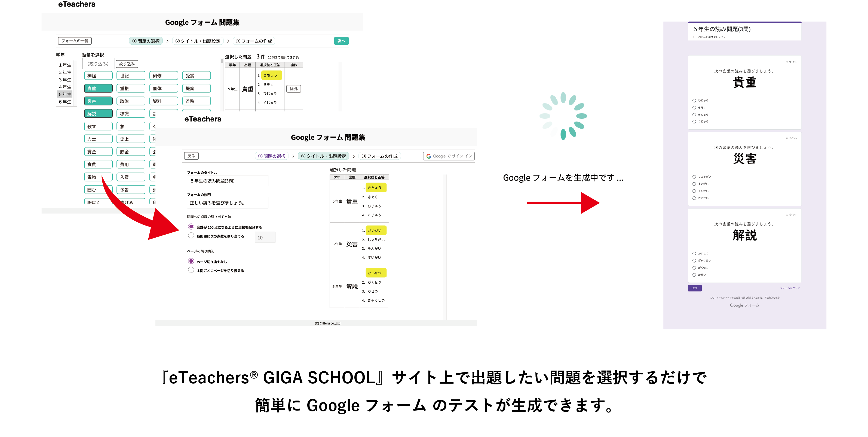Image resolution: width=868 pixels, height=437 pixels.
Task: Click the 次へ next button
Action: 341,41
